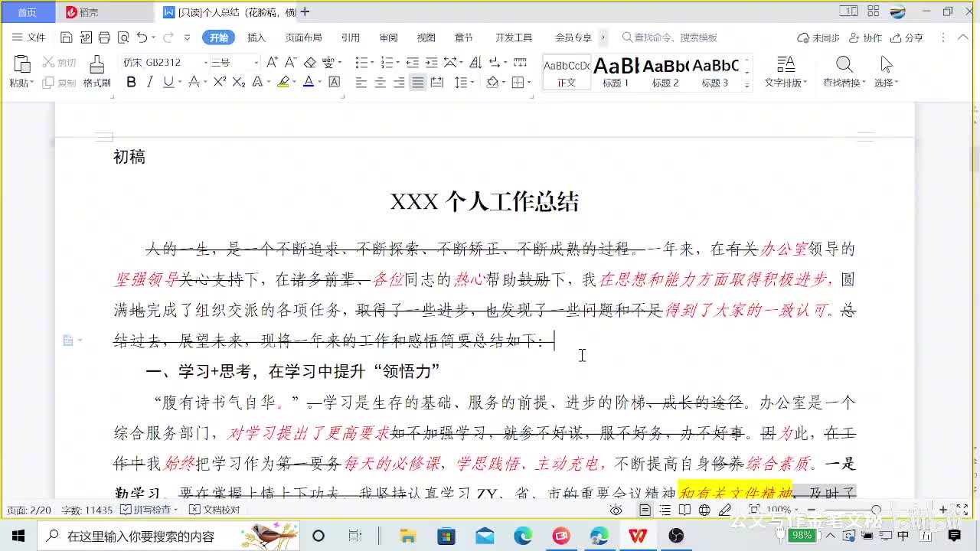Open the 引用 ribbon tab
Viewport: 980px width, 551px height.
click(351, 37)
